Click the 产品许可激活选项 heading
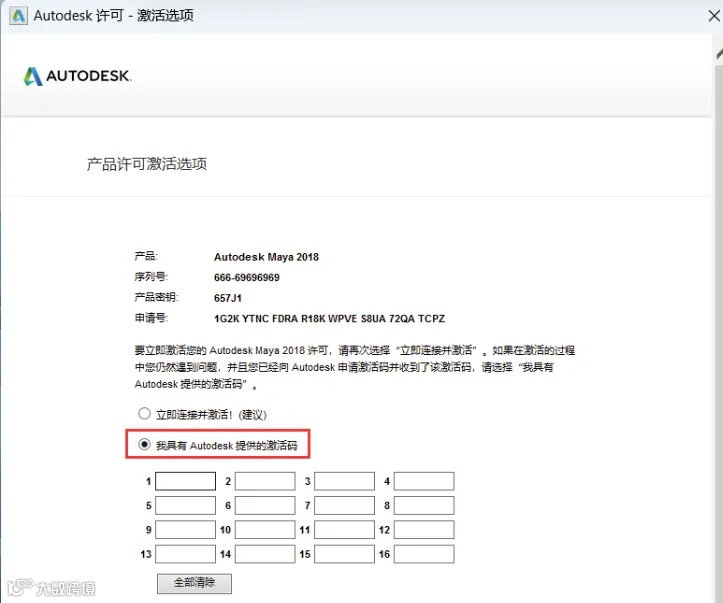 tap(147, 164)
